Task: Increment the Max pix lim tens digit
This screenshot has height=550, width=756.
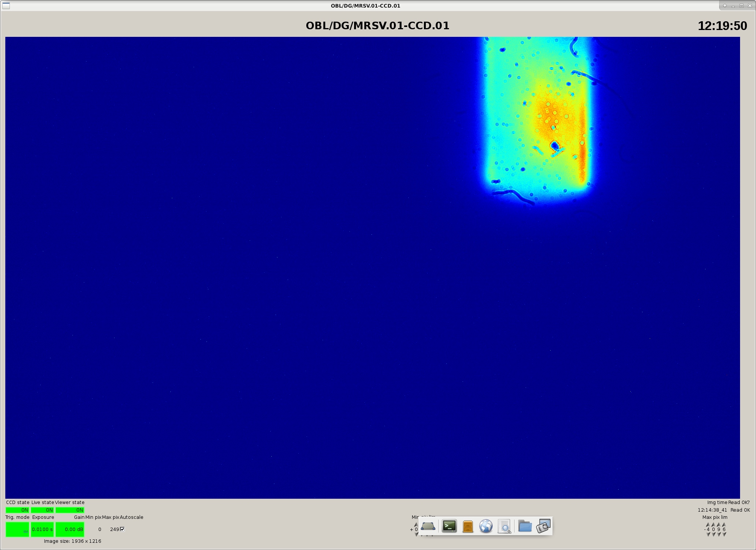Action: tap(719, 525)
